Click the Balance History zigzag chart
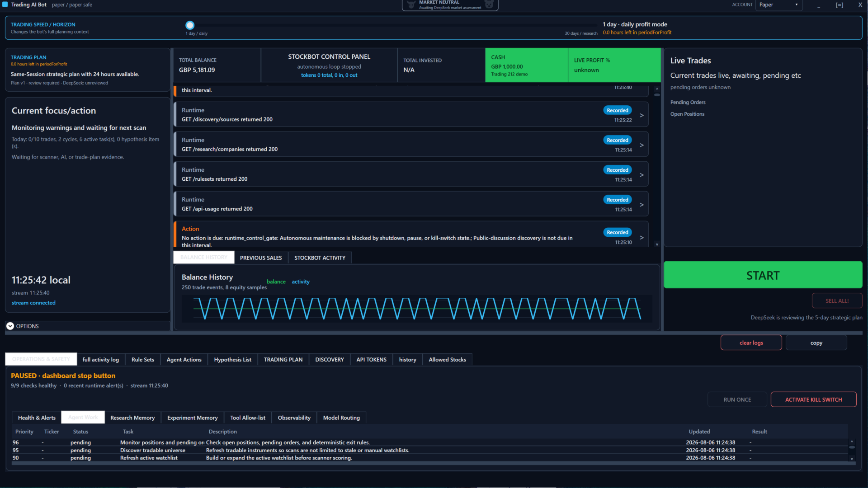 pyautogui.click(x=417, y=309)
